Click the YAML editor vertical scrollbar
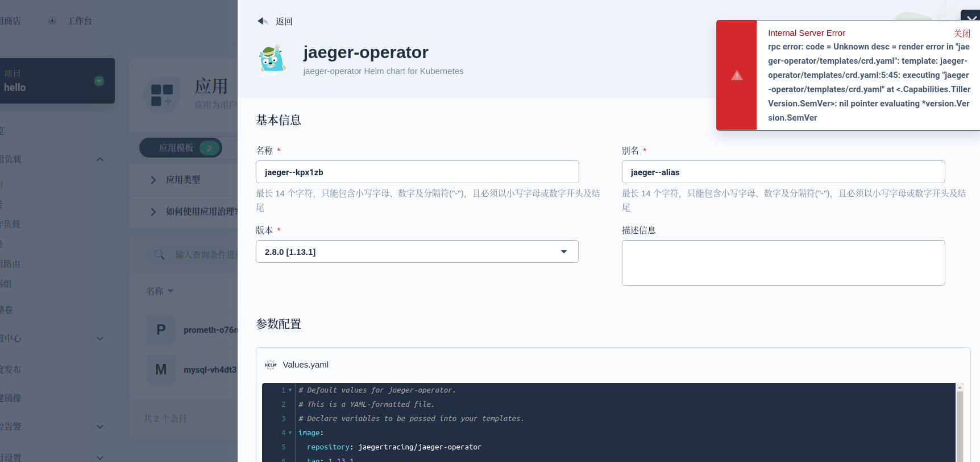This screenshot has height=462, width=980. [960, 427]
